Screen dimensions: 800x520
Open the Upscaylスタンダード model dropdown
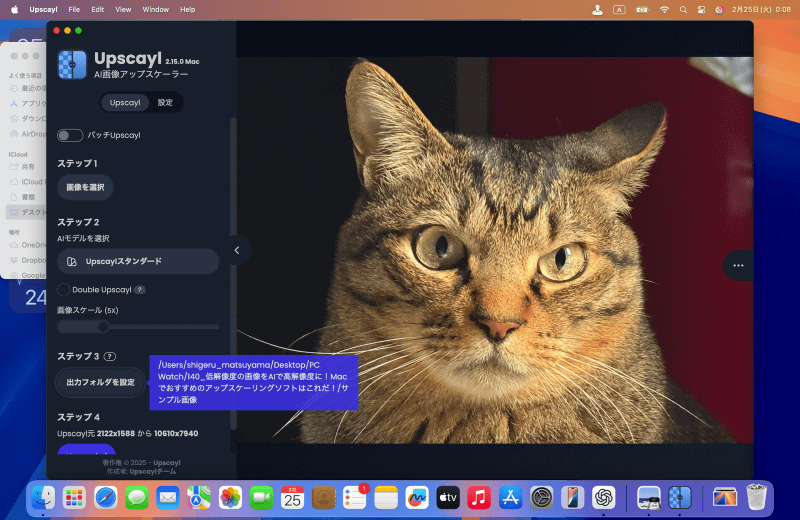tap(138, 261)
